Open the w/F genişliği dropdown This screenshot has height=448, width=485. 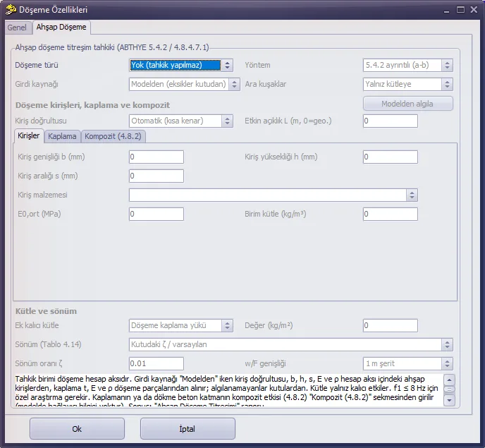408,363
